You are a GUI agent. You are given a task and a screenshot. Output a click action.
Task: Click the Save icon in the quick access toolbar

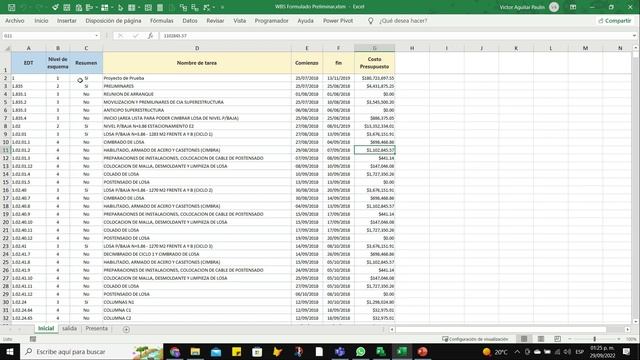(x=11, y=7)
